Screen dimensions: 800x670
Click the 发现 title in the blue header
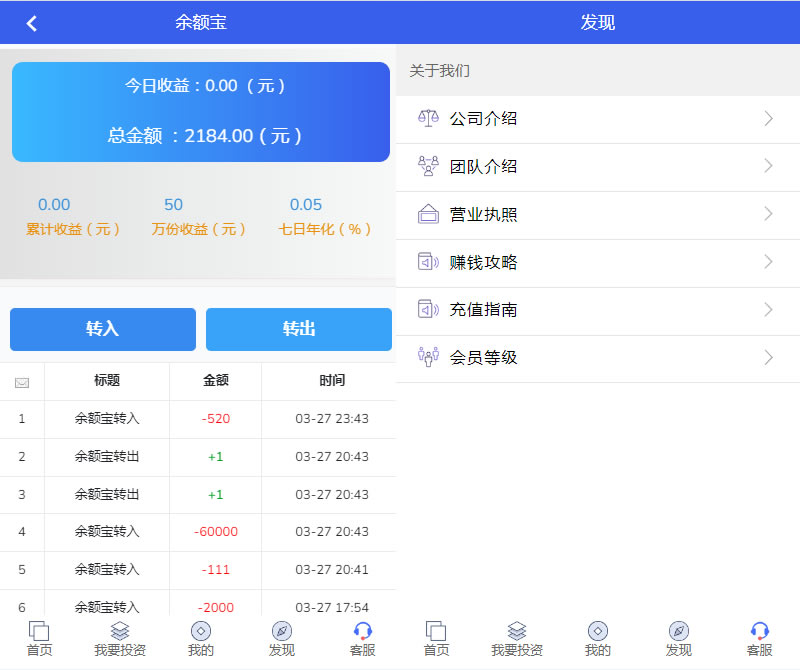(x=597, y=22)
